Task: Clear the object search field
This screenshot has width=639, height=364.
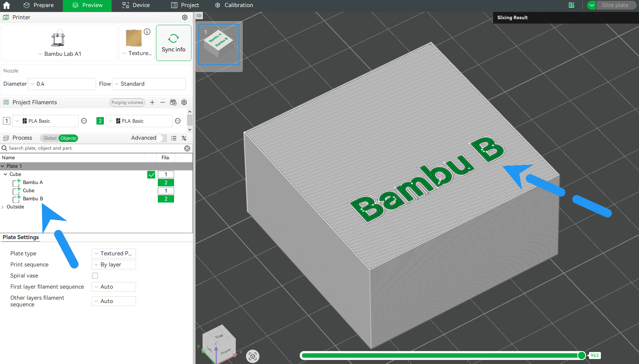Action: click(x=187, y=148)
